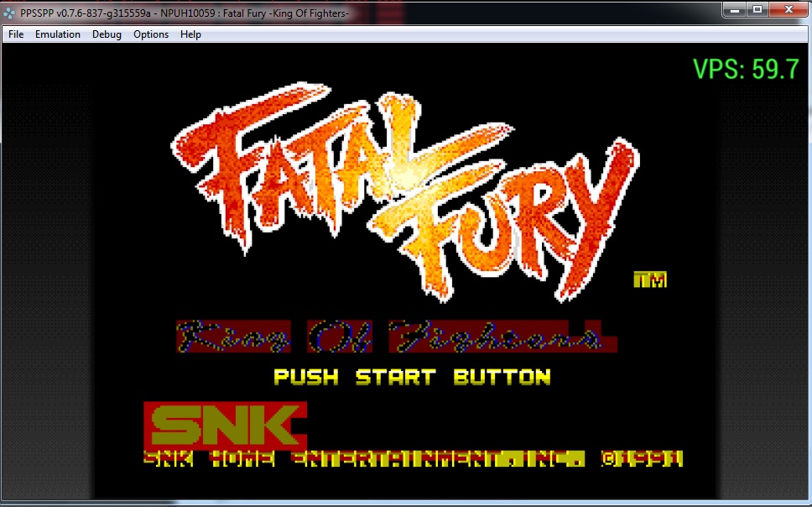The width and height of the screenshot is (812, 507).
Task: Click empty menu bar area right of Help
Action: click(503, 34)
